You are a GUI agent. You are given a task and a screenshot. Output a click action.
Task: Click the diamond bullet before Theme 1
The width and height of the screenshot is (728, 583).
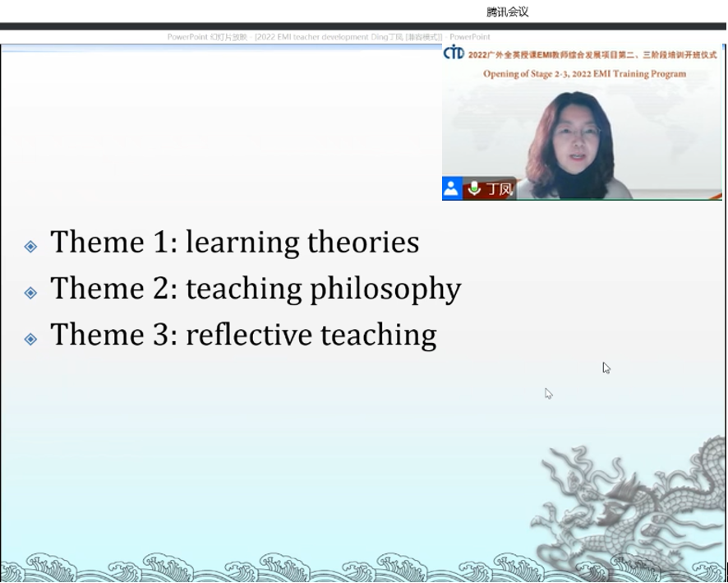pos(30,246)
